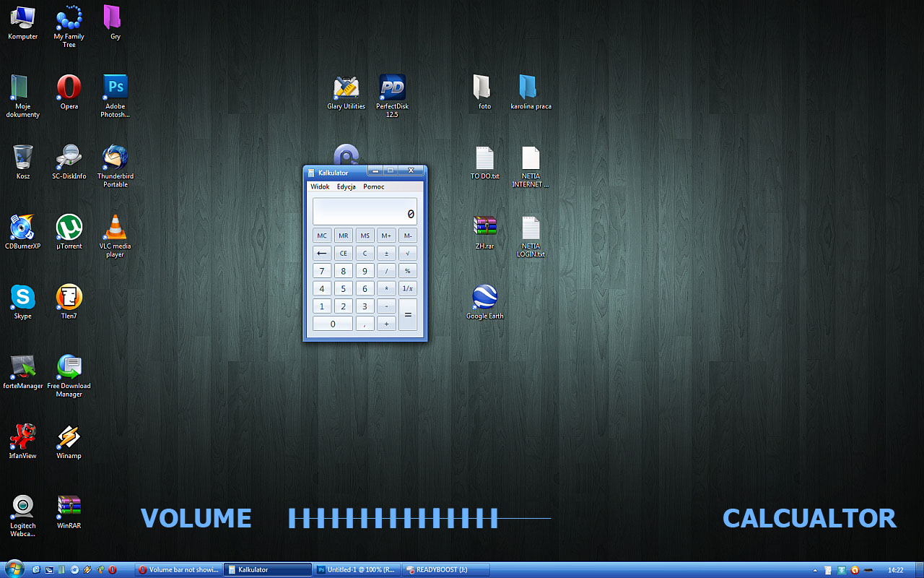Screen dimensions: 924x578
Task: Click the MC memory clear button
Action: pos(322,236)
